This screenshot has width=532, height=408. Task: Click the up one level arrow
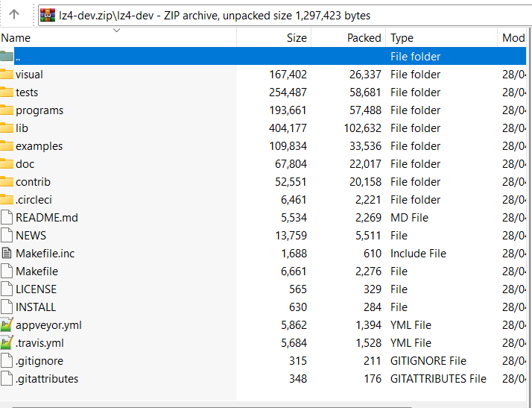coord(13,14)
